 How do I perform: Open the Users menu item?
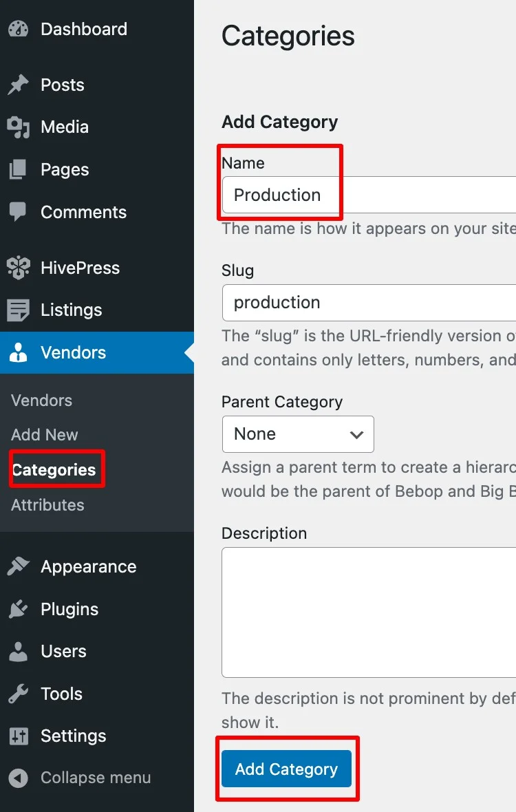pos(63,652)
